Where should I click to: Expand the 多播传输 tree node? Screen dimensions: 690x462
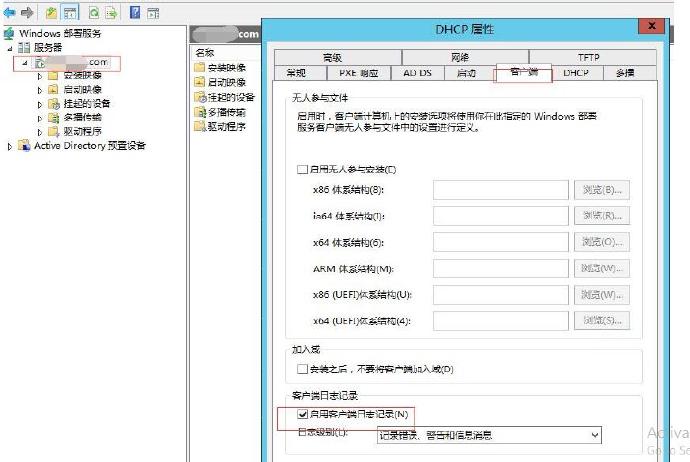coord(40,119)
